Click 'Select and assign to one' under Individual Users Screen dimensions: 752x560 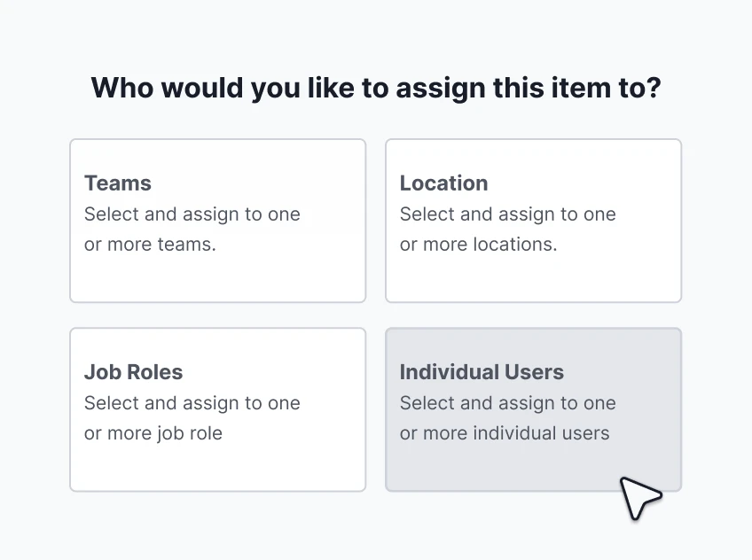[x=507, y=403]
